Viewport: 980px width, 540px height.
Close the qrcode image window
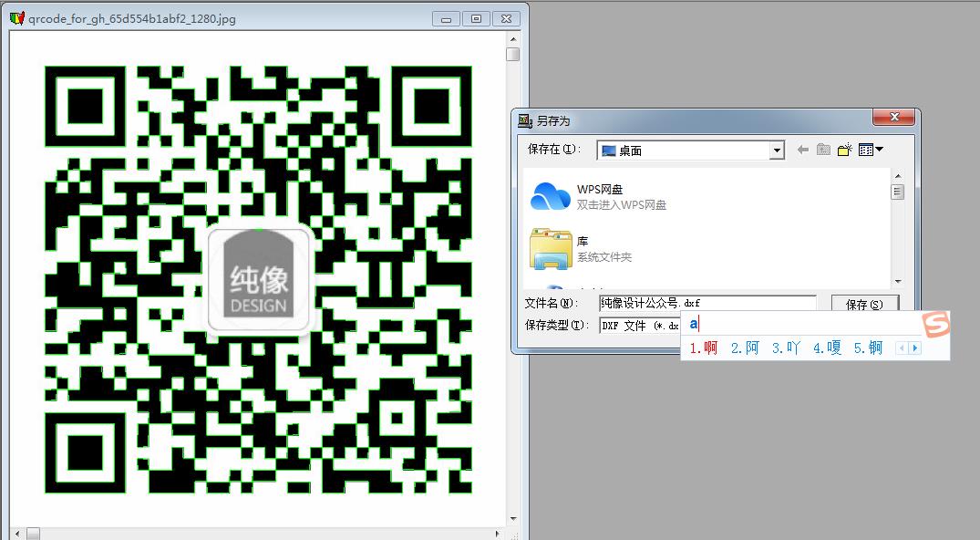506,19
